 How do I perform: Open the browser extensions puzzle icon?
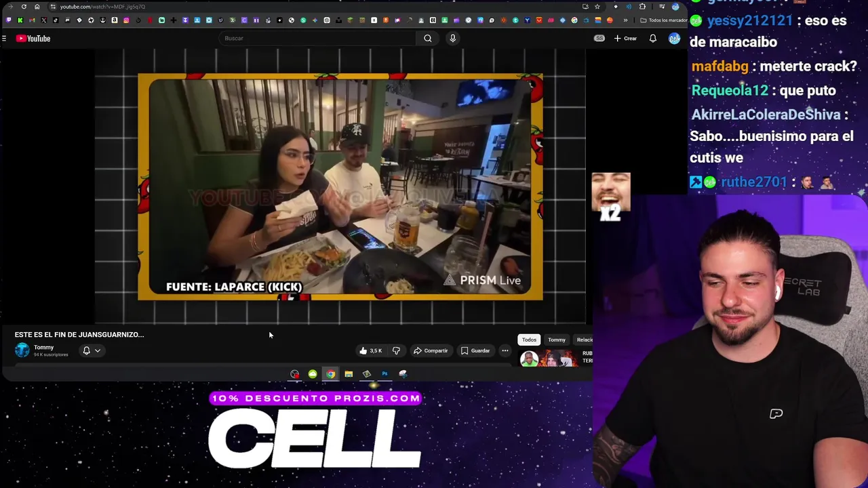pyautogui.click(x=642, y=7)
